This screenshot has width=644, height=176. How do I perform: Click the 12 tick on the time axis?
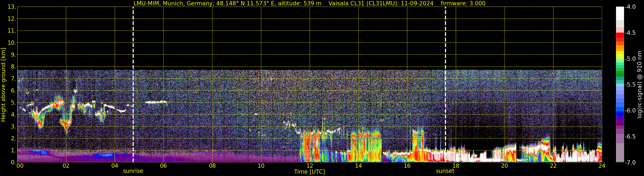point(310,166)
